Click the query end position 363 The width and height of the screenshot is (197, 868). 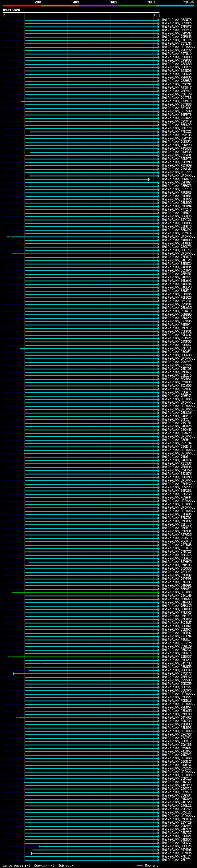155,15
